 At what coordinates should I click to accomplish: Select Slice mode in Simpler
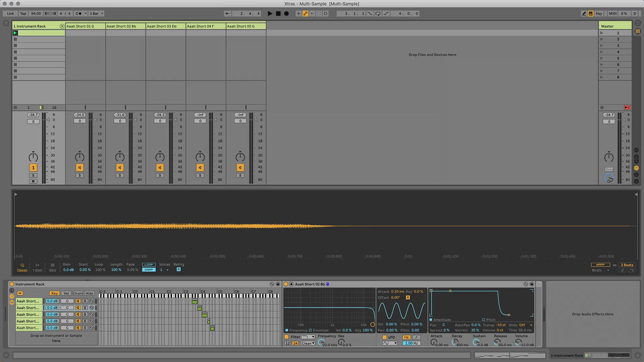[x=53, y=267]
